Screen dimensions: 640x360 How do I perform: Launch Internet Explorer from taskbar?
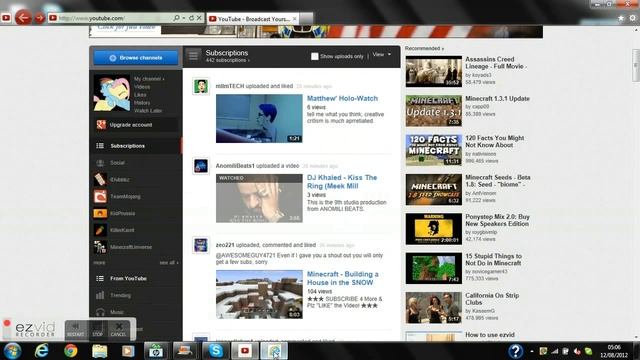[x=42, y=351]
